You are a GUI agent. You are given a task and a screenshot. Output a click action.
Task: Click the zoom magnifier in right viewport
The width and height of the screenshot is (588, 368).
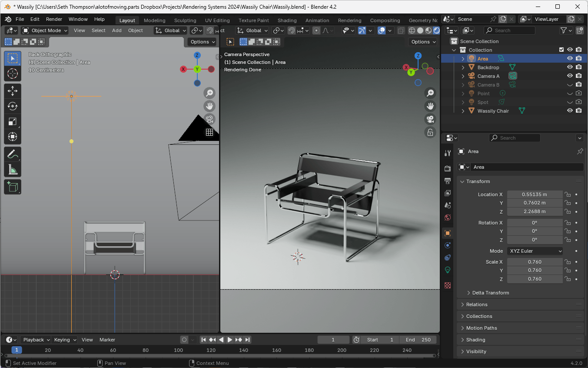(x=430, y=93)
